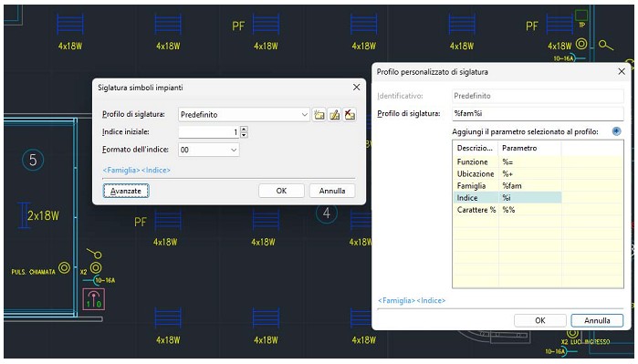This screenshot has width=638, height=364.
Task: Click the Parametro column header
Action: pyautogui.click(x=529, y=148)
